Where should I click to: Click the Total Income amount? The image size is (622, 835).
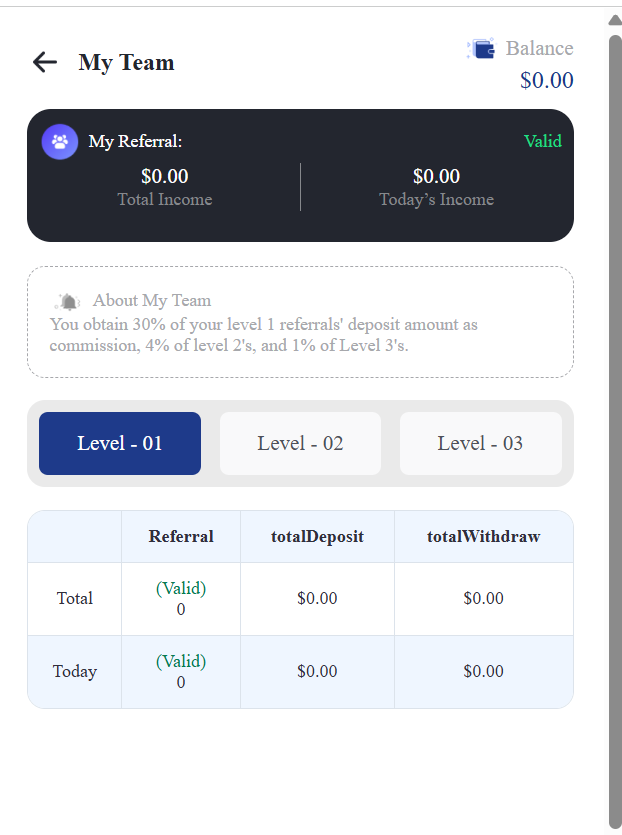(x=165, y=177)
